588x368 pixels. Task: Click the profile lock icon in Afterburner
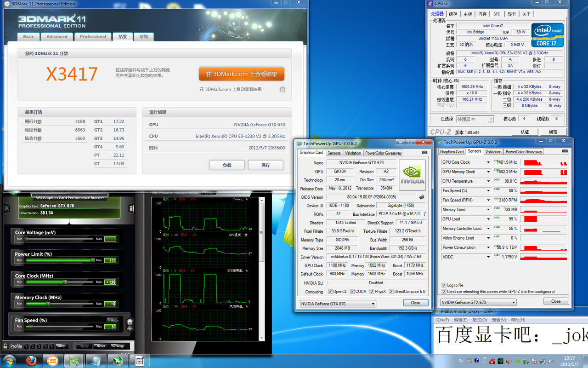5,346
